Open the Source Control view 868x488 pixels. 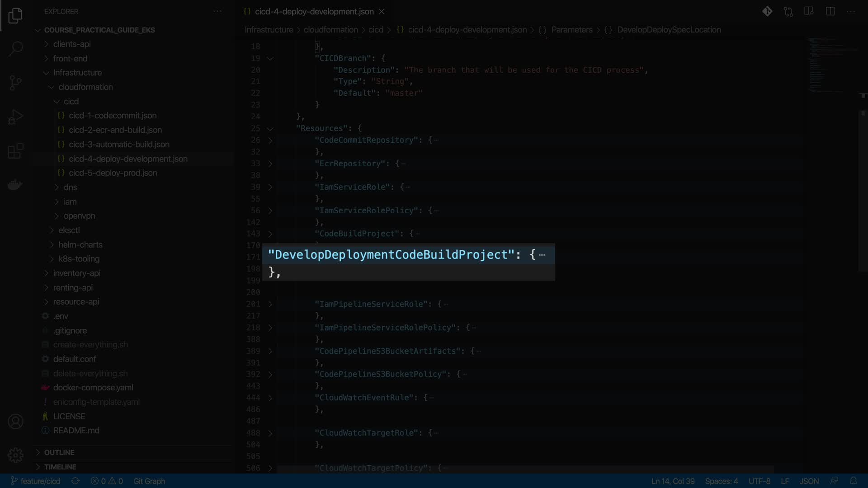pyautogui.click(x=15, y=83)
